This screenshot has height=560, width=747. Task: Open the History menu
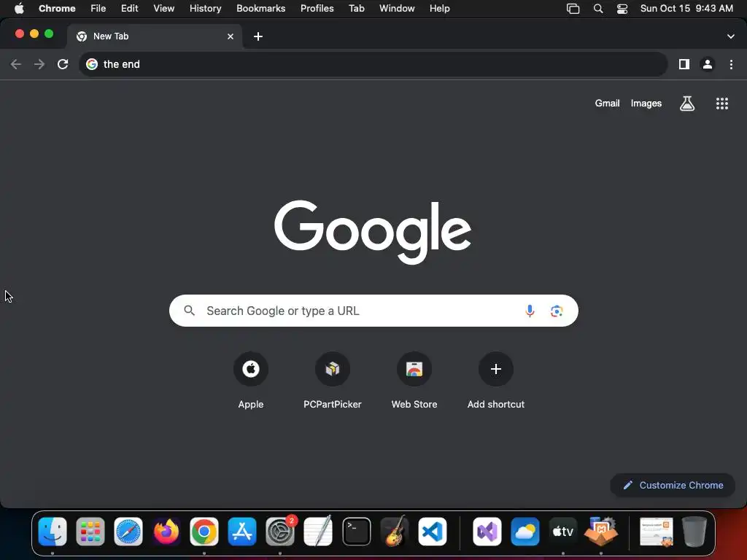coord(205,8)
